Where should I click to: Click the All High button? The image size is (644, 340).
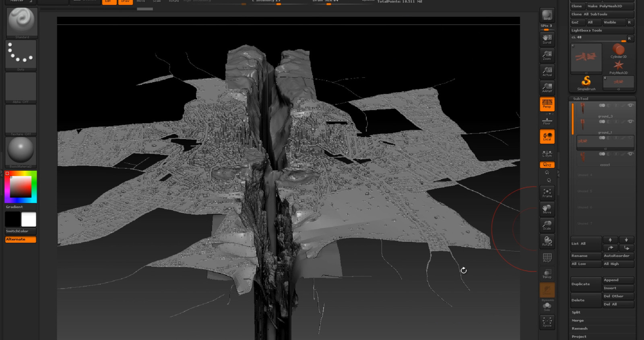pos(618,264)
